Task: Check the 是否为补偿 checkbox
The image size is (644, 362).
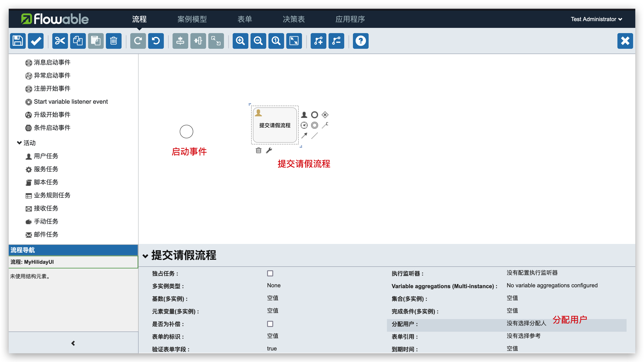Action: pyautogui.click(x=270, y=324)
